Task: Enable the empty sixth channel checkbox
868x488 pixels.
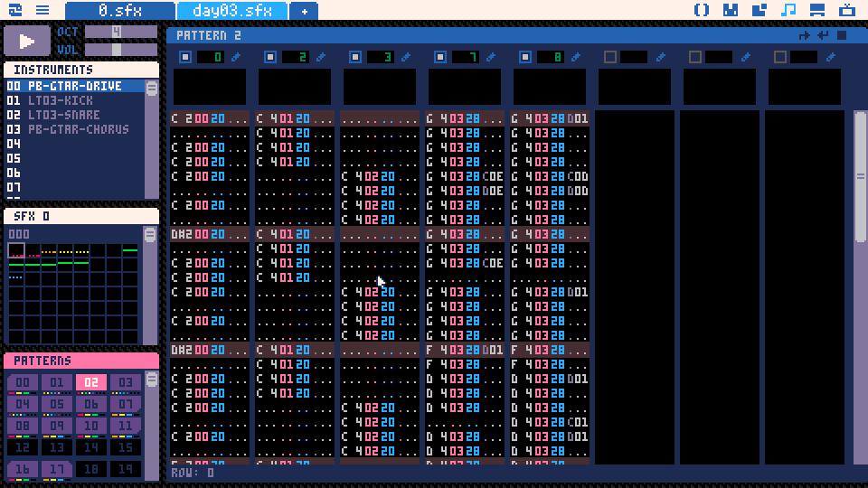Action: click(610, 57)
